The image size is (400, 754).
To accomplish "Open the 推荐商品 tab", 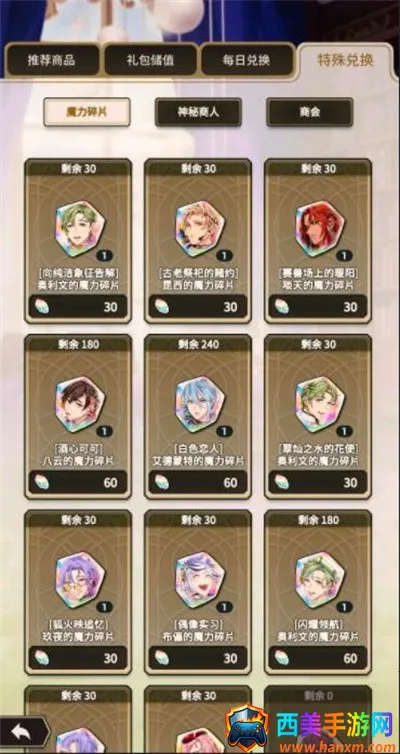I will (52, 60).
